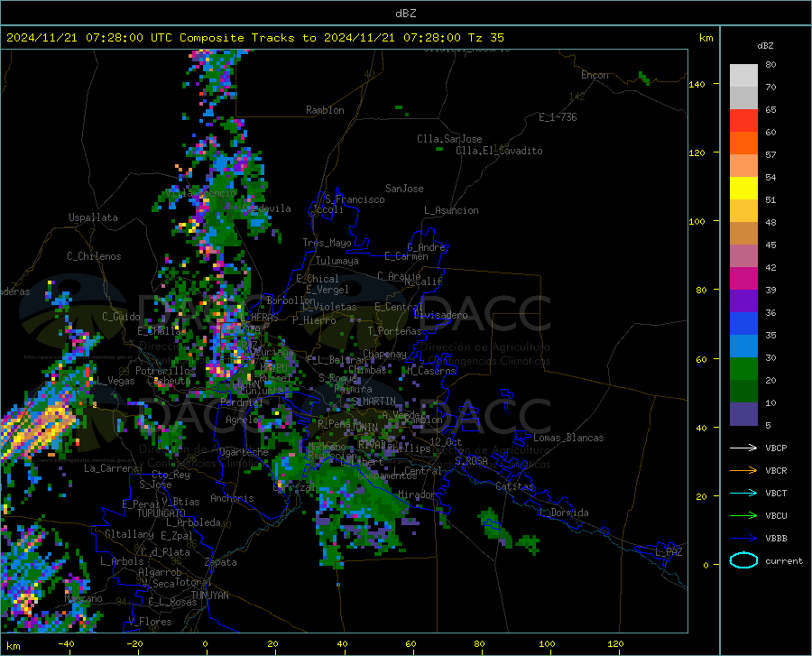Click the Mirador map label
812x656 pixels.
tap(417, 494)
